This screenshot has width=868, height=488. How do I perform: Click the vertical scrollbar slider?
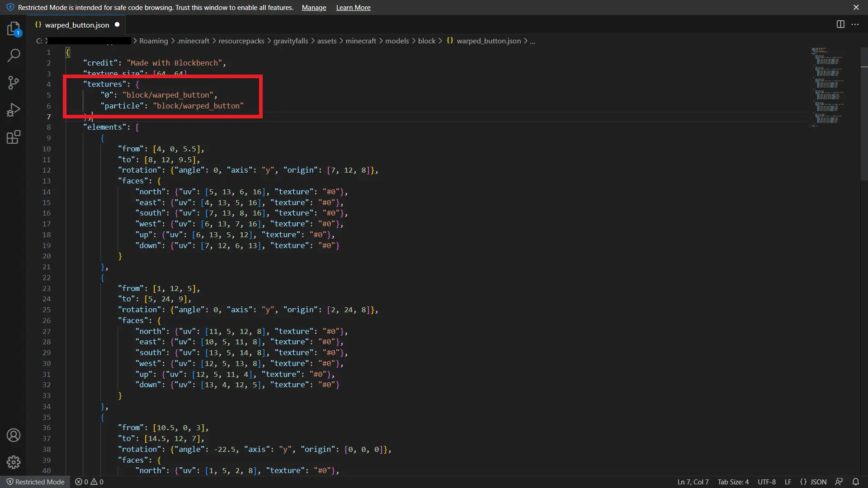[864, 113]
